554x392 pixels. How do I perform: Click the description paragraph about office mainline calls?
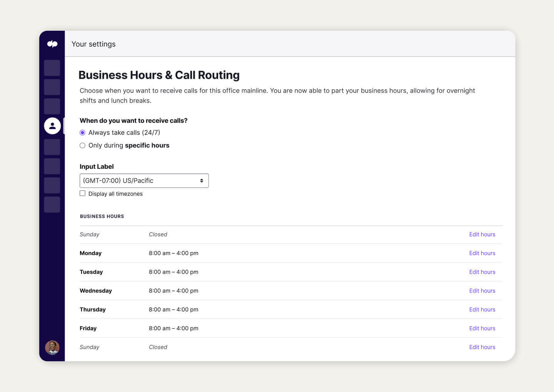pos(277,96)
